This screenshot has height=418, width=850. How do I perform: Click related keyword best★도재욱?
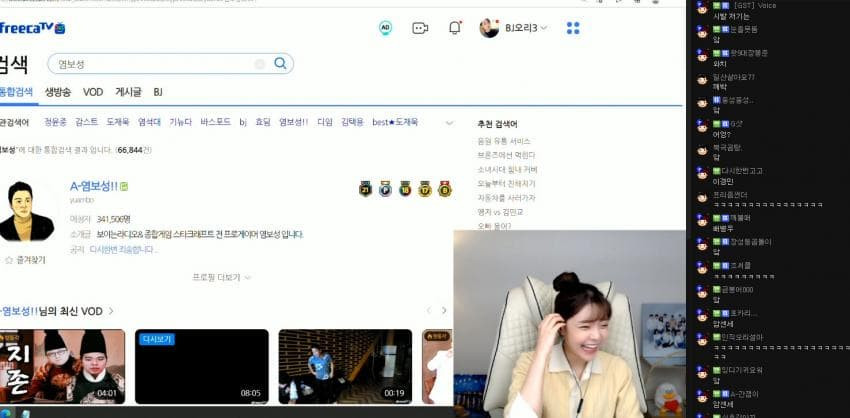pos(395,123)
